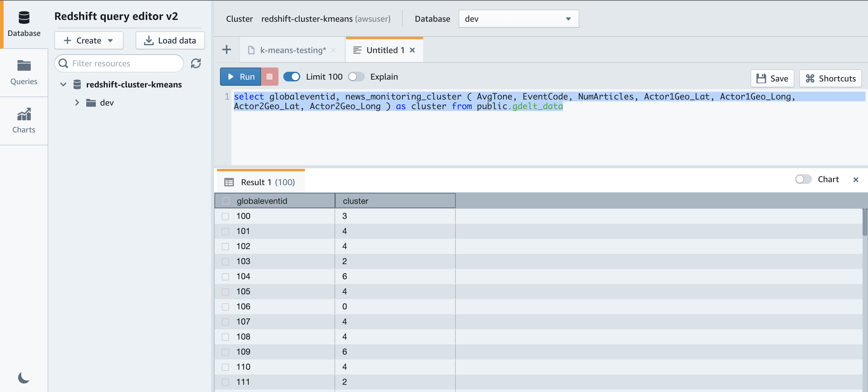The image size is (868, 392).
Task: Open the Database dev dropdown
Action: point(518,19)
